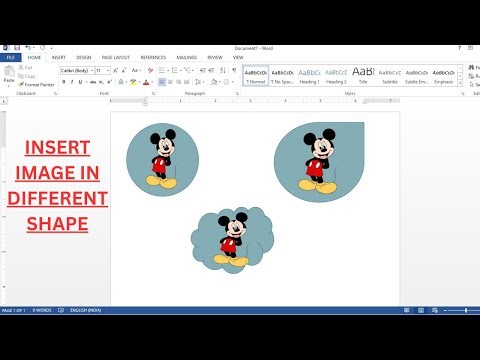This screenshot has height=360, width=480.
Task: Switch to Web Layout view in status bar
Action: pos(435,310)
